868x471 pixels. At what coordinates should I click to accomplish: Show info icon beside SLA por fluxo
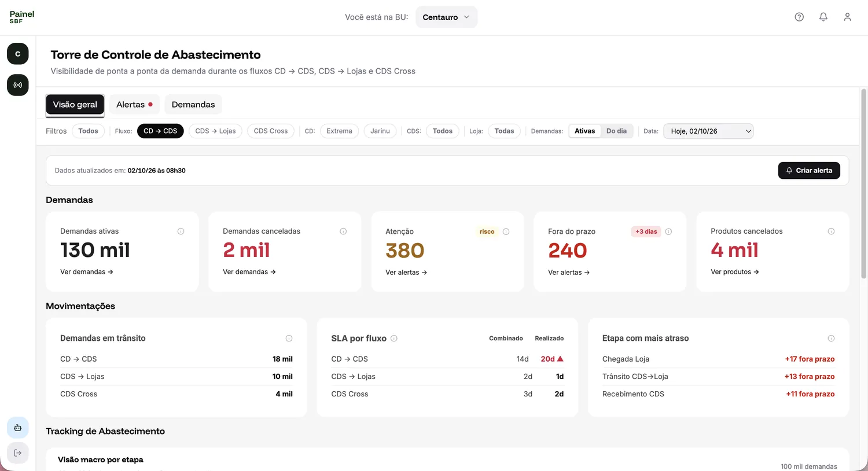point(394,338)
